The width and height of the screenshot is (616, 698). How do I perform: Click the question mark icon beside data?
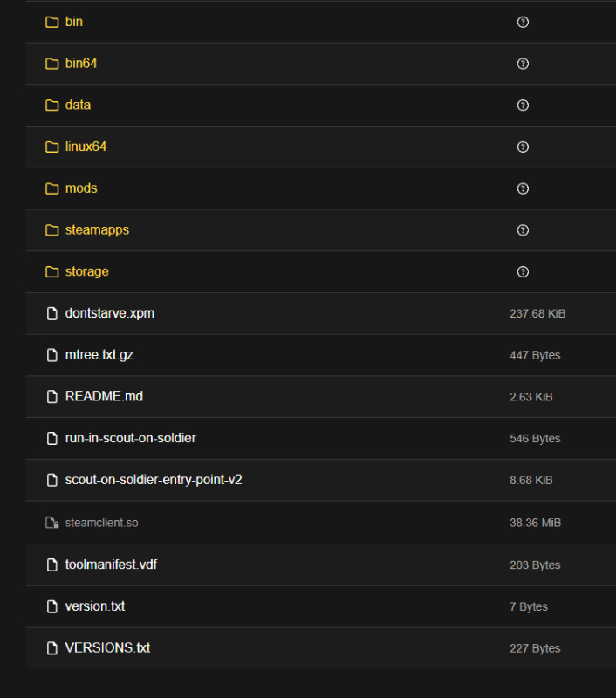523,106
